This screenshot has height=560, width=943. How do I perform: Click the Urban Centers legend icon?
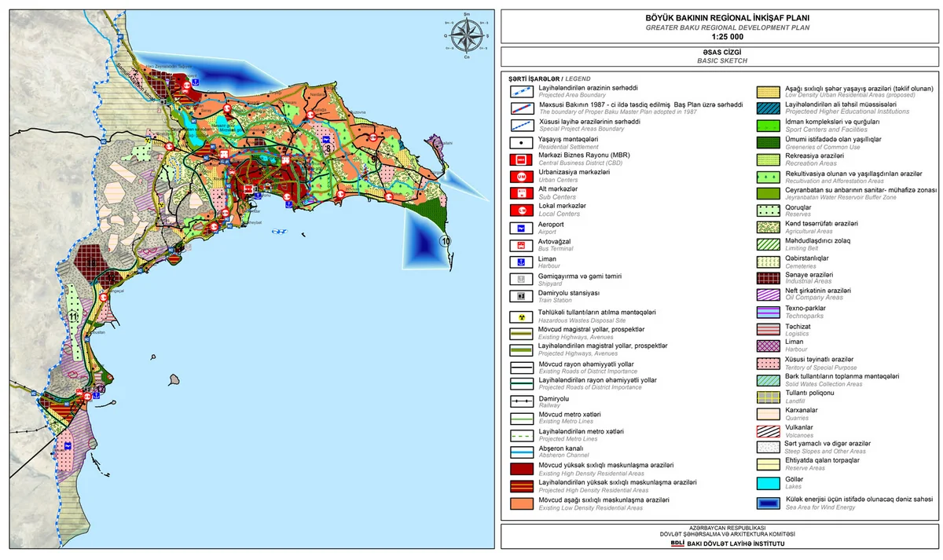521,176
